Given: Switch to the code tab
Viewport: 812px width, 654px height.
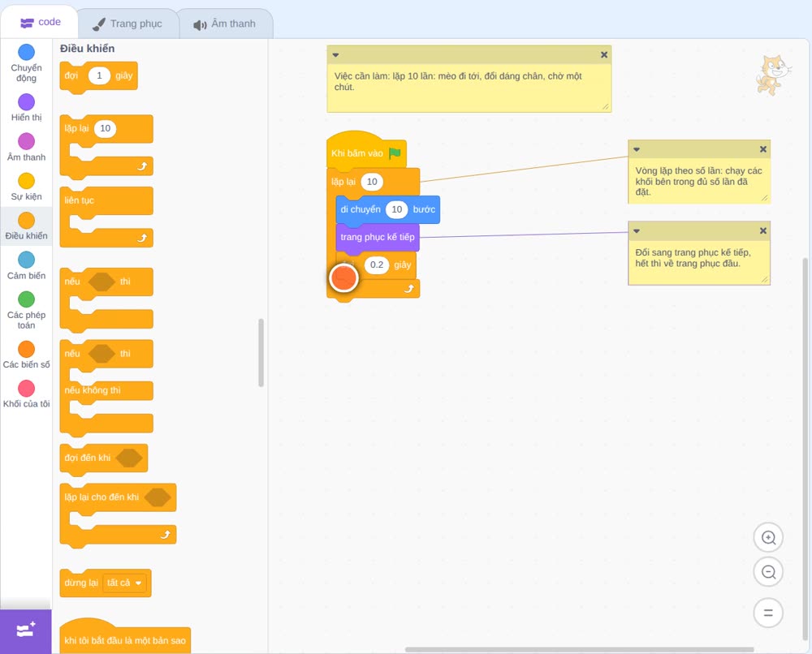Looking at the screenshot, I should pyautogui.click(x=40, y=22).
